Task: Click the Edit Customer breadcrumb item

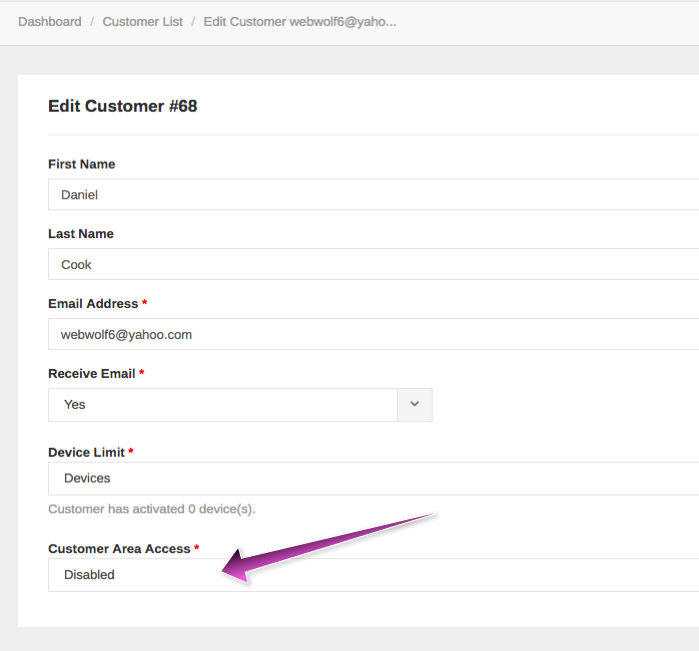Action: (300, 21)
